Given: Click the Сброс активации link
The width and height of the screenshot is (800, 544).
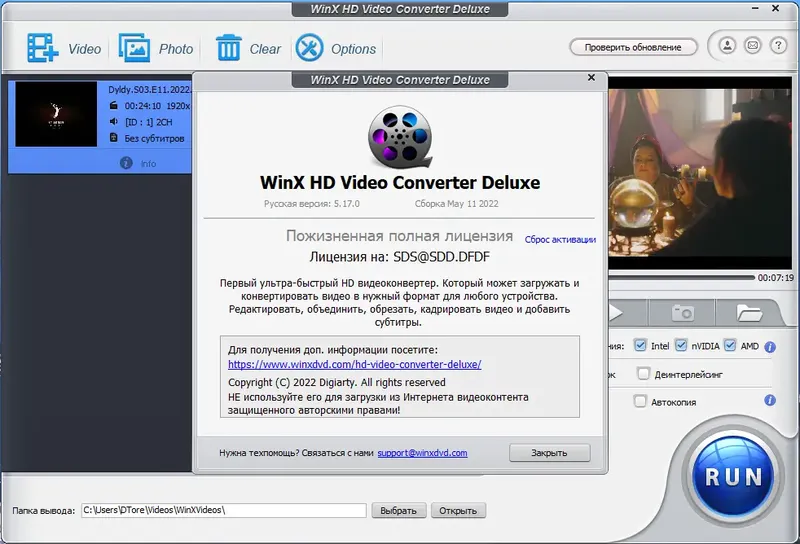Looking at the screenshot, I should pos(560,239).
